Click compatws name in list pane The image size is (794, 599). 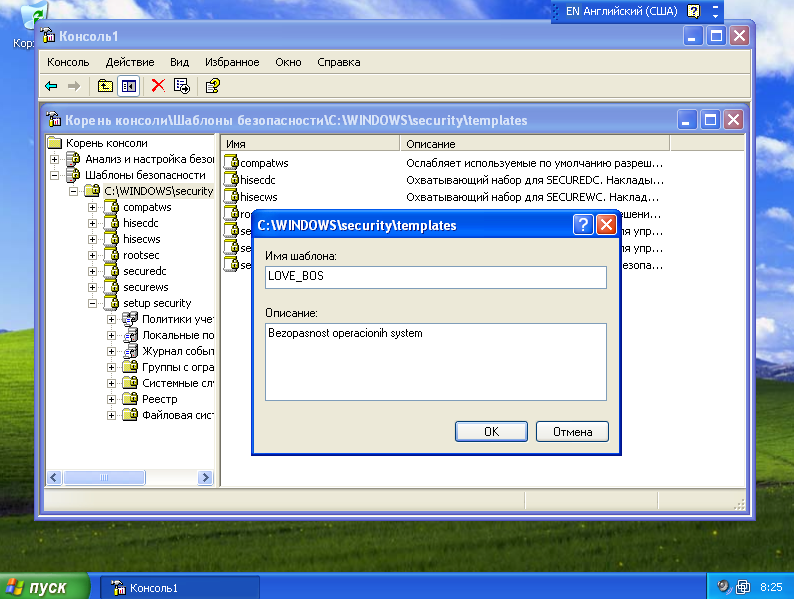click(x=264, y=163)
